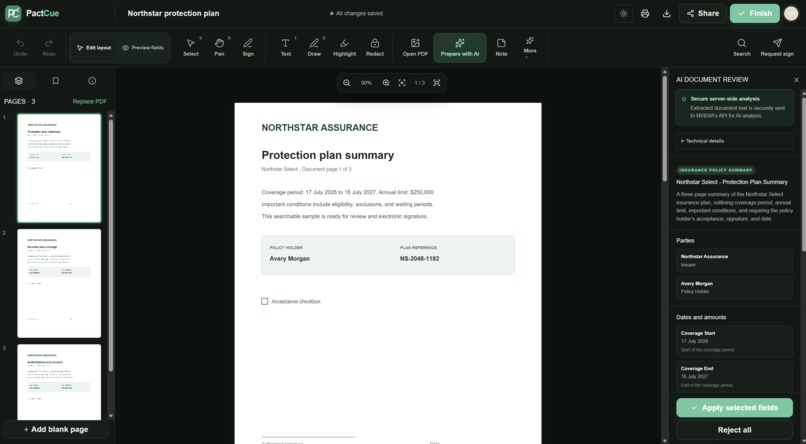Viewport: 806px width, 444px height.
Task: Click the Replace PDF link
Action: tap(90, 102)
